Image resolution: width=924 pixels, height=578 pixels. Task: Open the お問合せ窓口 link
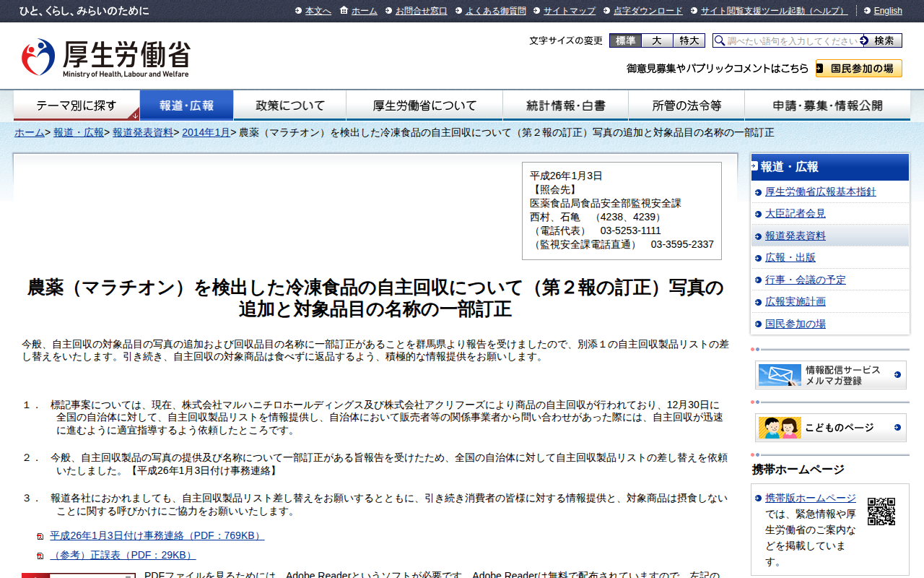point(421,11)
